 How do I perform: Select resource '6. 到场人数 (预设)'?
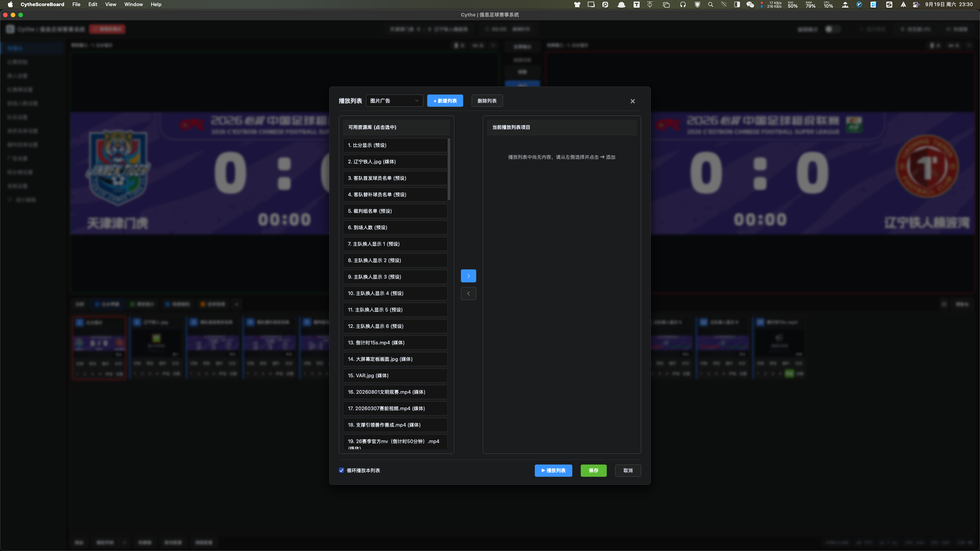point(395,227)
